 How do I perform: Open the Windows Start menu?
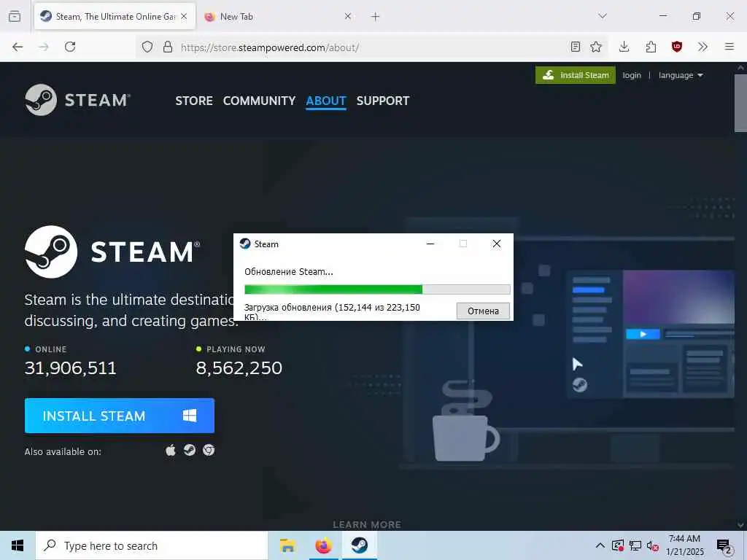(x=18, y=545)
